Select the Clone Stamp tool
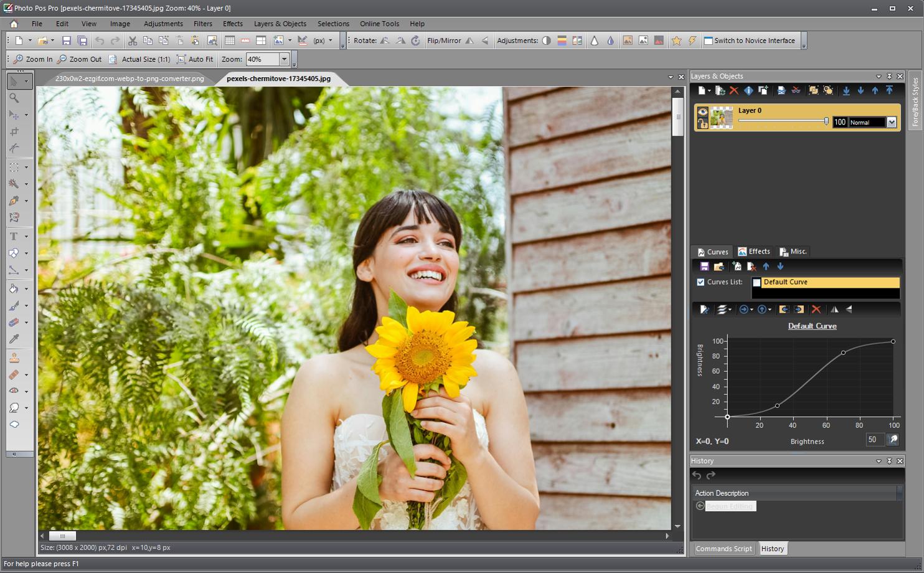This screenshot has height=573, width=924. pos(16,357)
